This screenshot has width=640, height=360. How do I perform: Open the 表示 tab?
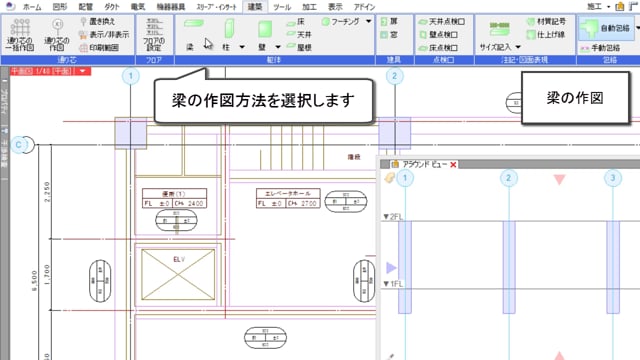click(335, 7)
